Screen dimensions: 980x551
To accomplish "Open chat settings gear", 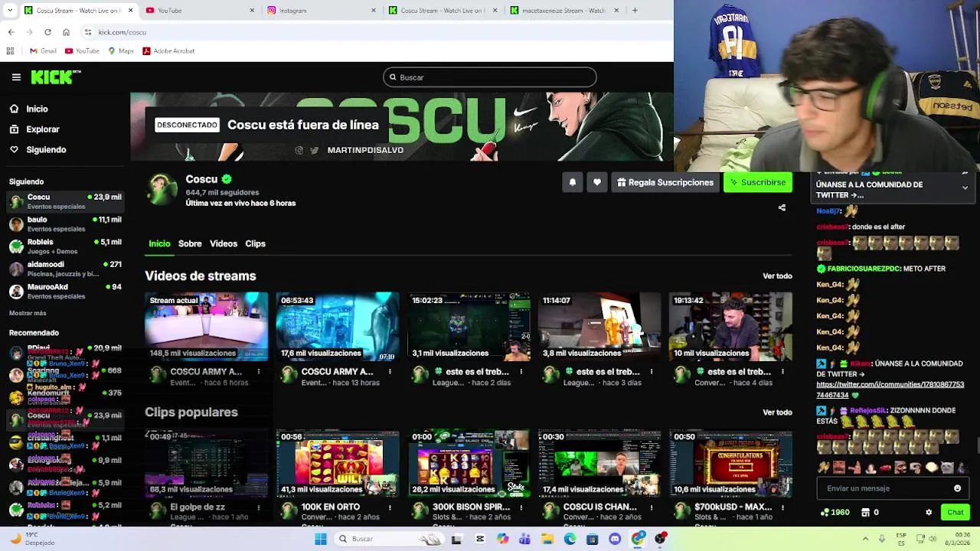I will point(929,512).
